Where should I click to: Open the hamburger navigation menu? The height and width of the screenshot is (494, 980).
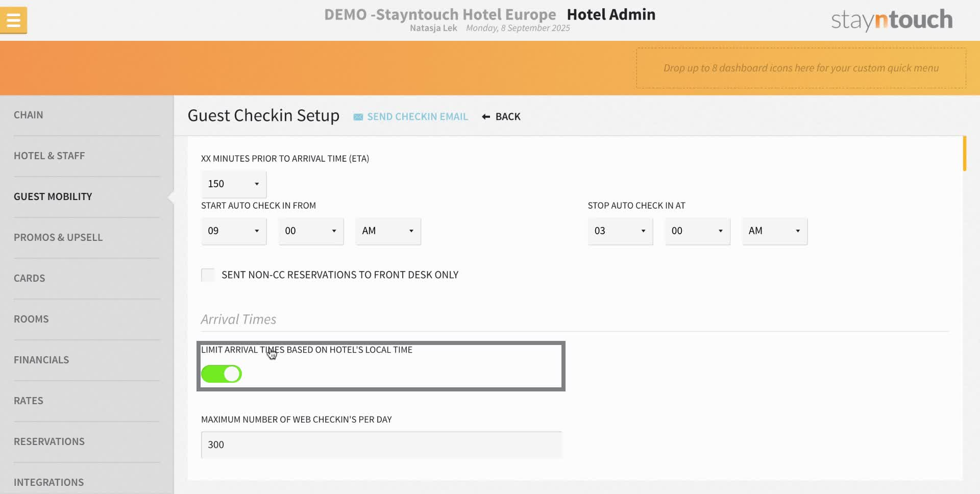[13, 20]
